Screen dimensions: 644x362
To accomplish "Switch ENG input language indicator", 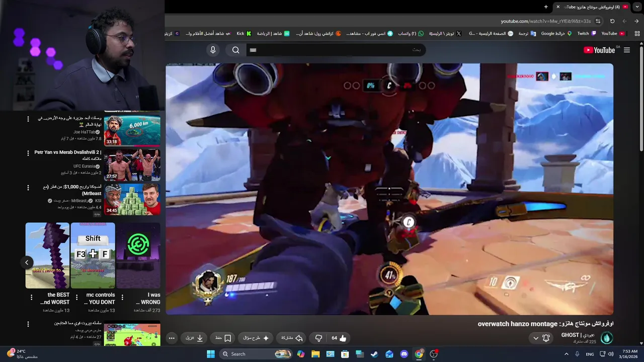I will coord(590,354).
